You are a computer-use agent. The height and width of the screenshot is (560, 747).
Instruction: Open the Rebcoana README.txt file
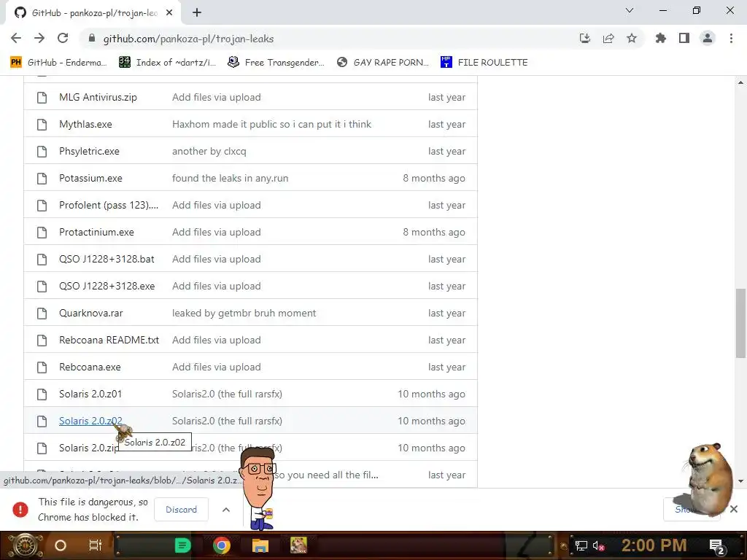point(109,340)
